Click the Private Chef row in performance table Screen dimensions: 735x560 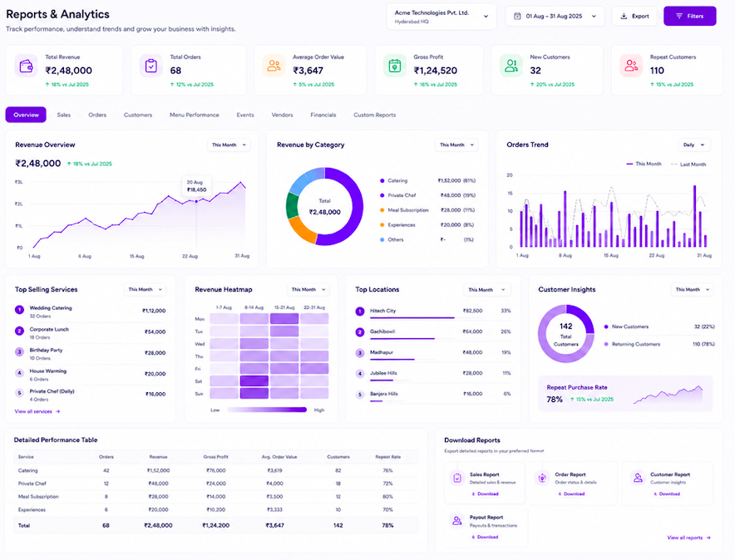click(215, 484)
